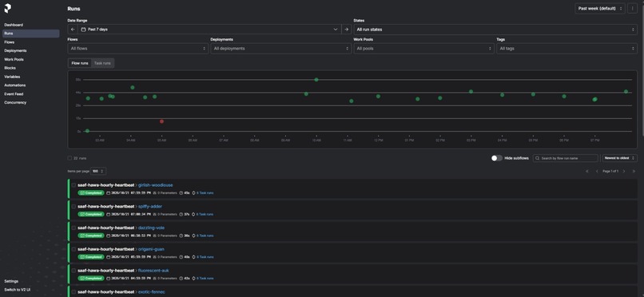This screenshot has width=644, height=297.
Task: Click the Completed badge for girlish-woodlouse
Action: point(91,192)
